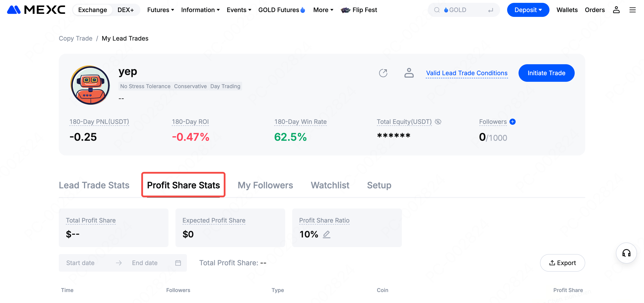This screenshot has height=303, width=644.
Task: Open the profile person icon near conditions link
Action: click(x=409, y=73)
